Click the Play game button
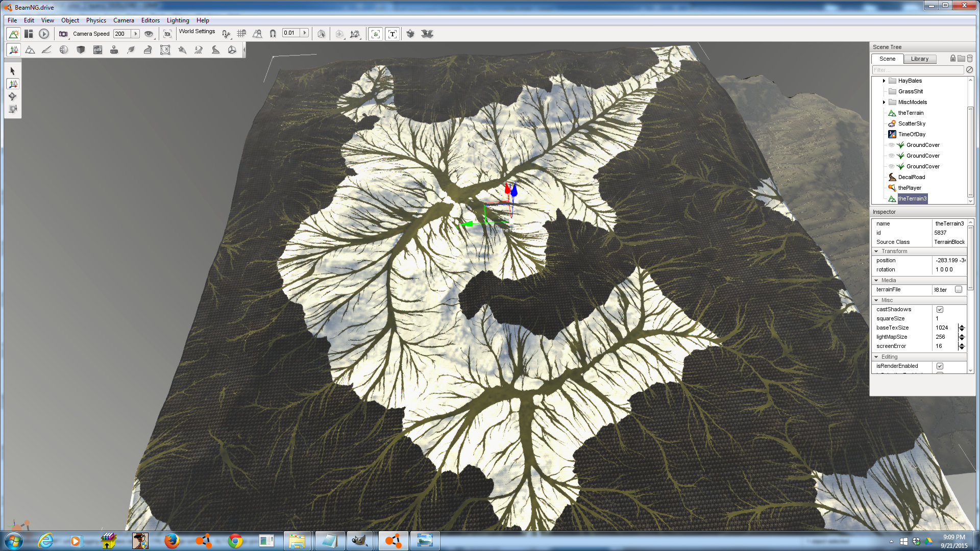Viewport: 980px width, 551px height. [x=44, y=34]
